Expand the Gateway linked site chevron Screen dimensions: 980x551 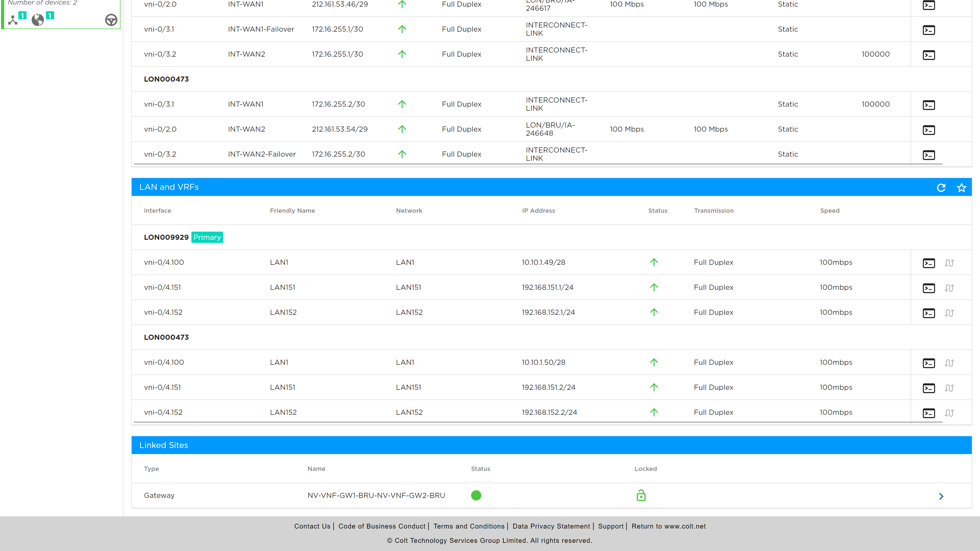click(941, 496)
